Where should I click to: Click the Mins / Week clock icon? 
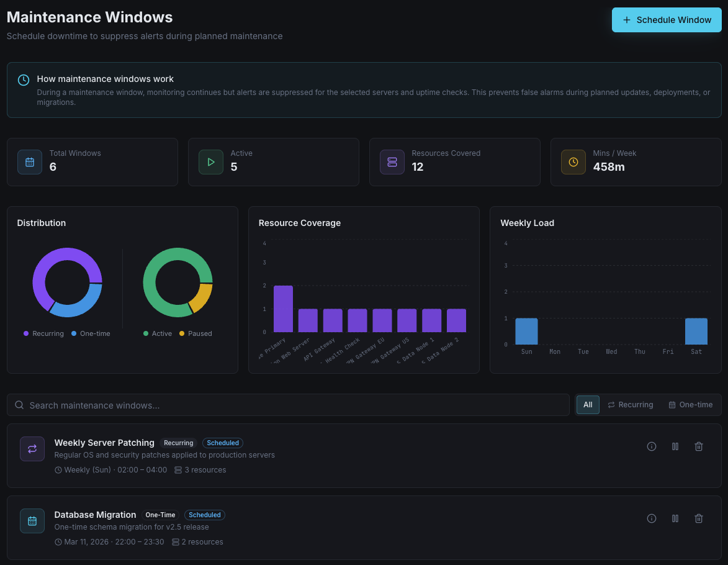point(573,162)
